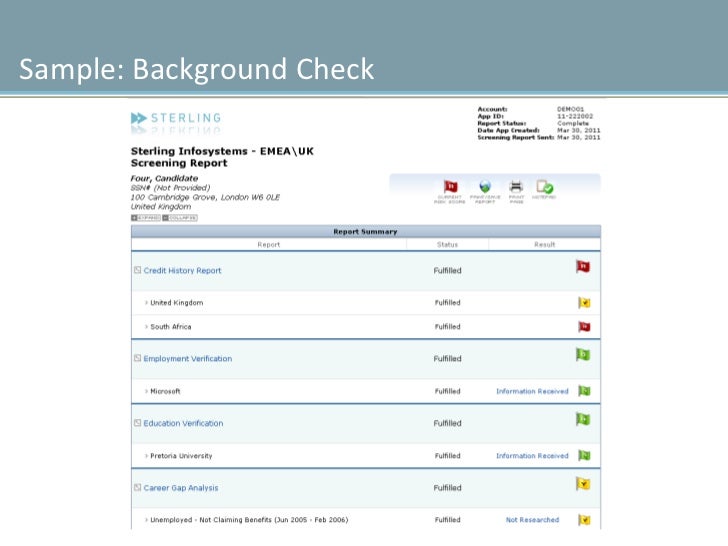728x546 pixels.
Task: Click the red Current Risk Score flag icon
Action: pos(450,187)
